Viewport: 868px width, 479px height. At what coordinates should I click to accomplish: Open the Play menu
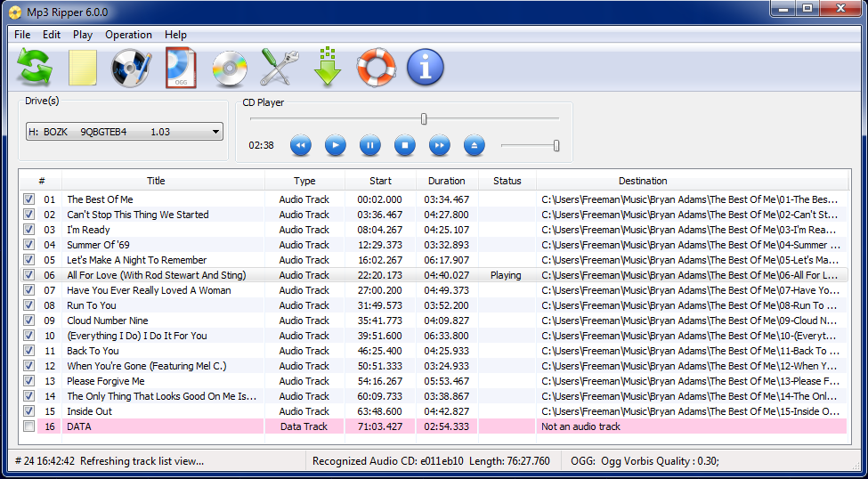[83, 35]
